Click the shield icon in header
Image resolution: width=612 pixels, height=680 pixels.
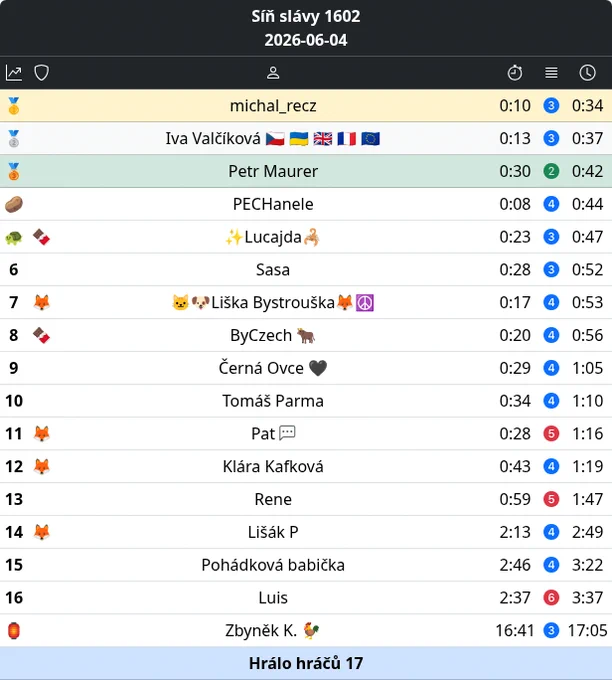point(42,73)
